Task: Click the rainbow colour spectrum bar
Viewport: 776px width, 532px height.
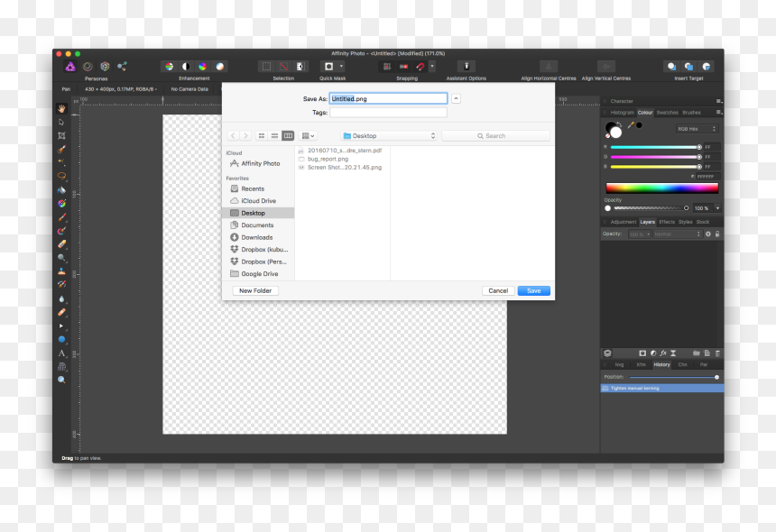Action: [x=661, y=188]
